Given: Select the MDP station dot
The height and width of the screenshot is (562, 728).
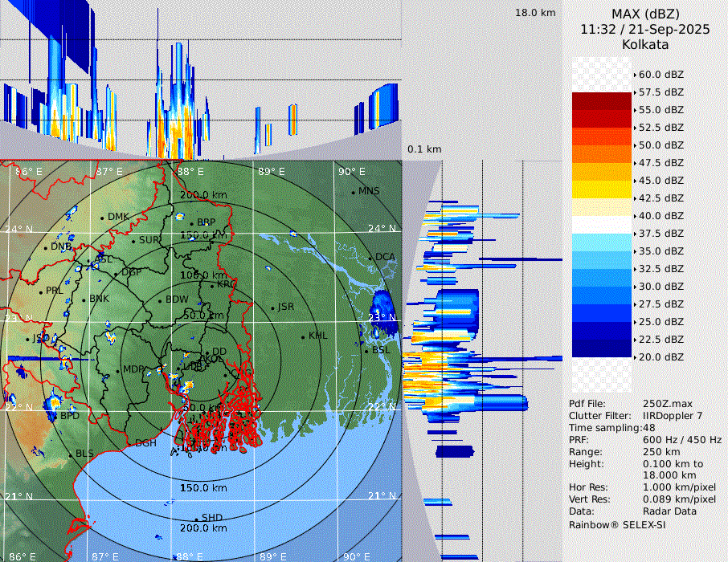Looking at the screenshot, I should tap(118, 370).
